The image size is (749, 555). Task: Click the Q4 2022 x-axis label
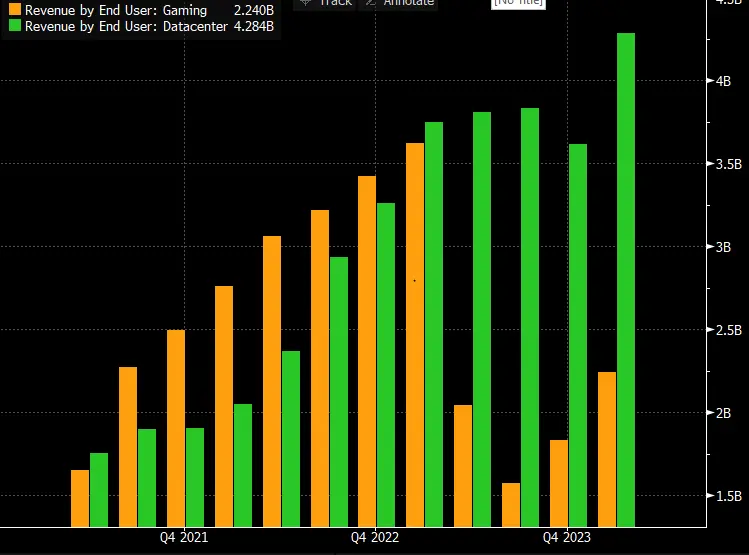pyautogui.click(x=376, y=538)
